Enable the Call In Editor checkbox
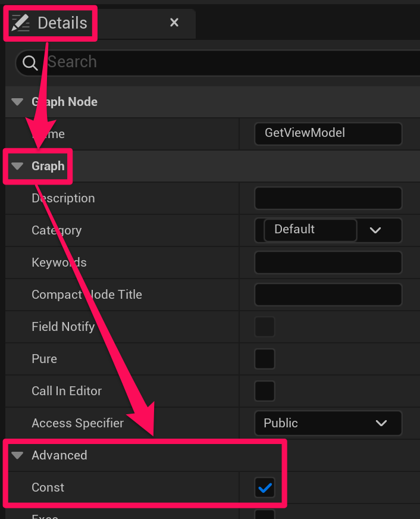 pos(265,391)
